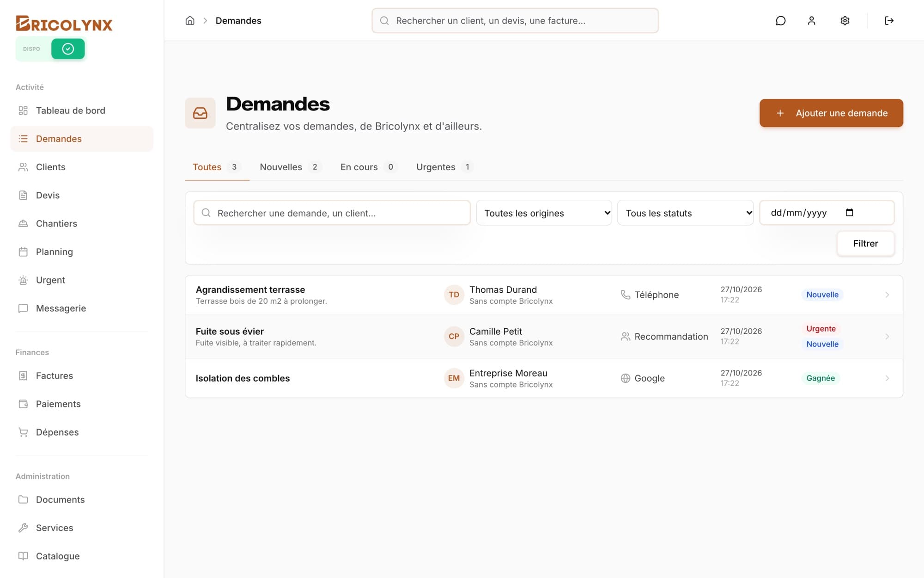Image resolution: width=924 pixels, height=578 pixels.
Task: Toggle the DISPO availability switch
Action: pyautogui.click(x=68, y=49)
